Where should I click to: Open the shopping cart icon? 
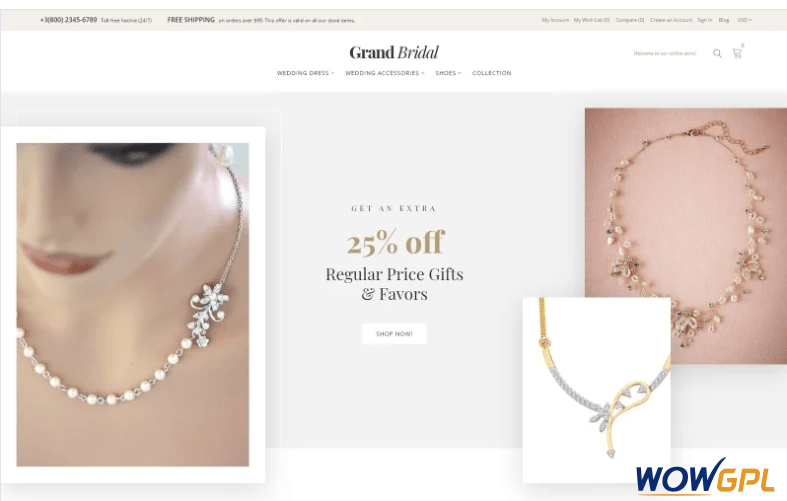[737, 53]
